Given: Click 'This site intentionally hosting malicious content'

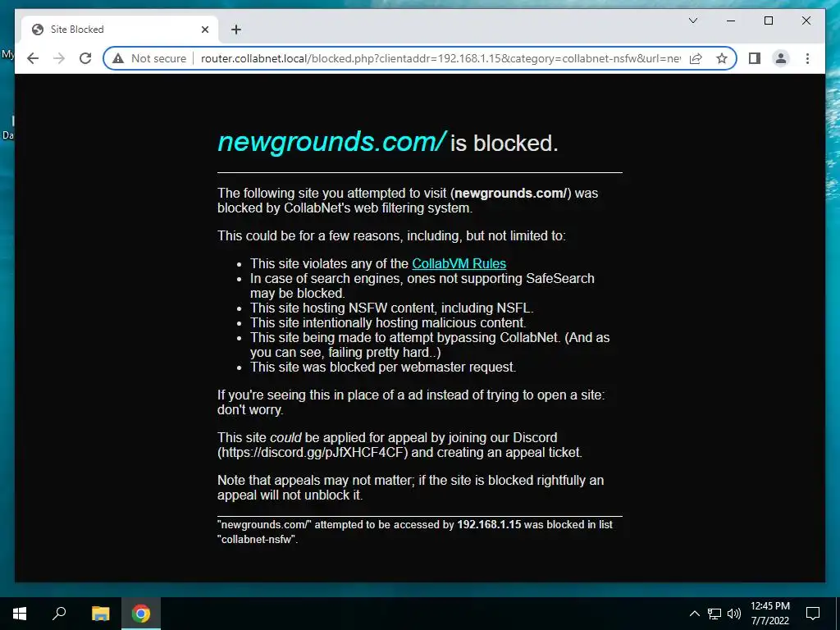Looking at the screenshot, I should 388,322.
